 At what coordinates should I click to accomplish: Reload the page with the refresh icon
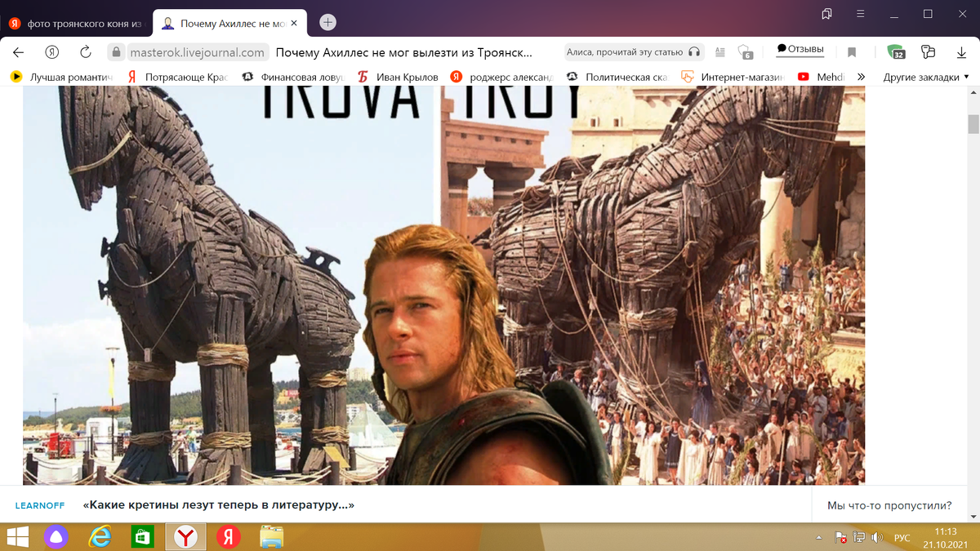click(x=86, y=52)
